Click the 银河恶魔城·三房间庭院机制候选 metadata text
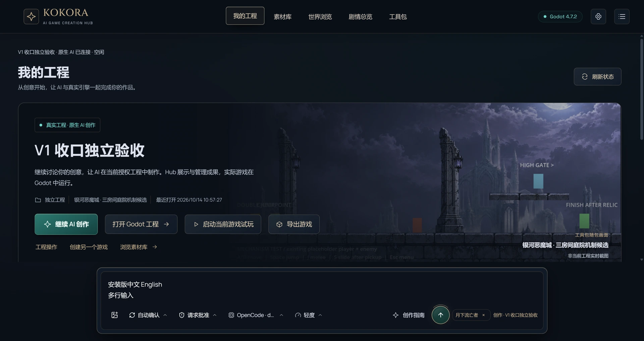 point(110,200)
